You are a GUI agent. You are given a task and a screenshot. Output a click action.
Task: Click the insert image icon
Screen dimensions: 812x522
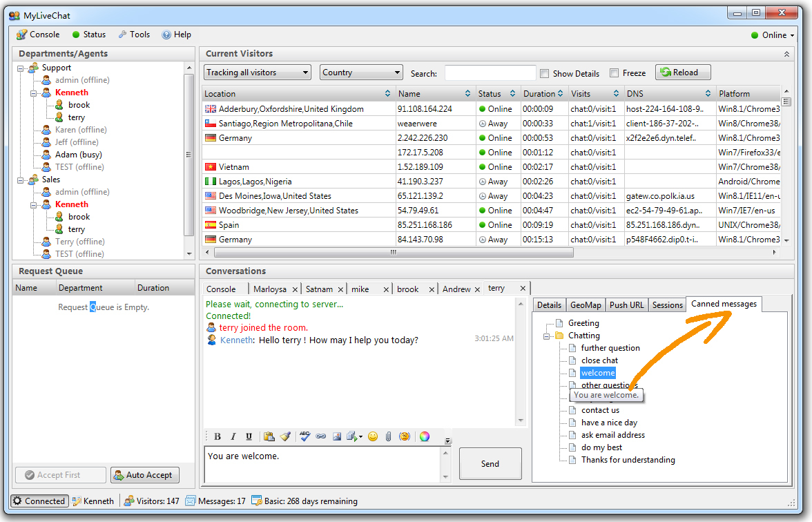(337, 436)
